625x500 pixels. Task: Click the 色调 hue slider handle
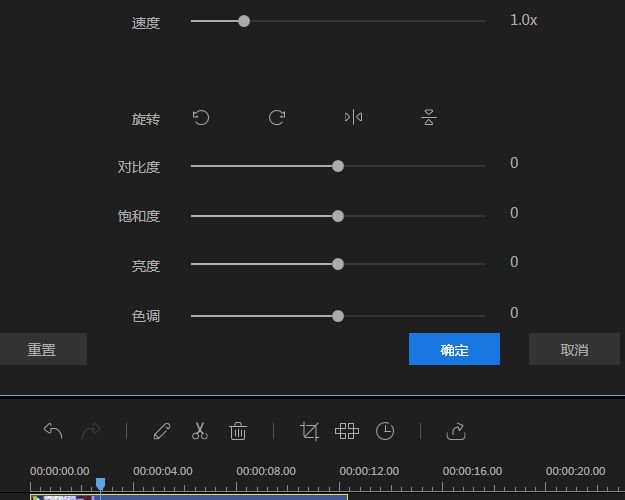(x=338, y=316)
